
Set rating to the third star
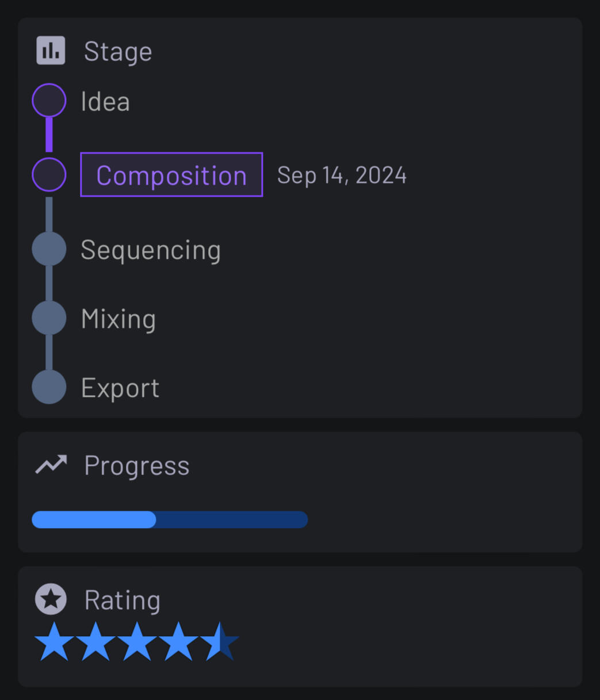pos(137,642)
